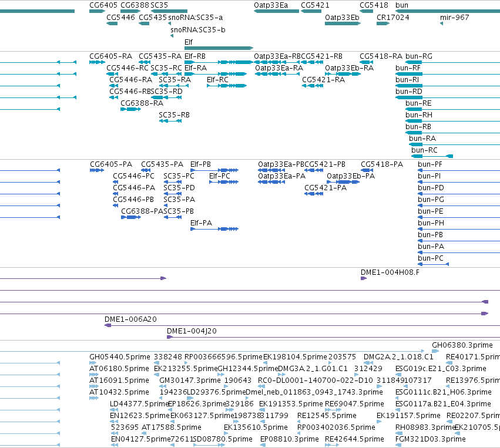The height and width of the screenshot is (448, 500).
Task: Select transcript Elf-RA
Action: coord(216,74)
